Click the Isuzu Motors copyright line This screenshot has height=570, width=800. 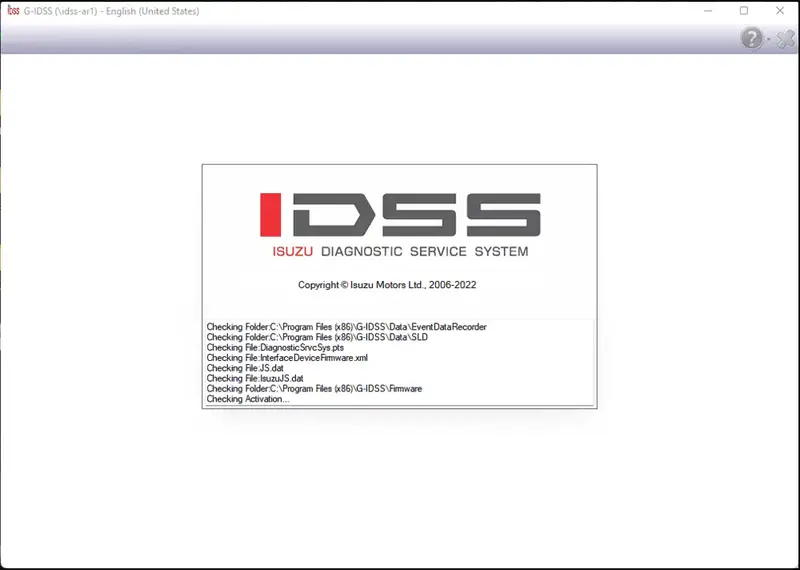pyautogui.click(x=387, y=285)
